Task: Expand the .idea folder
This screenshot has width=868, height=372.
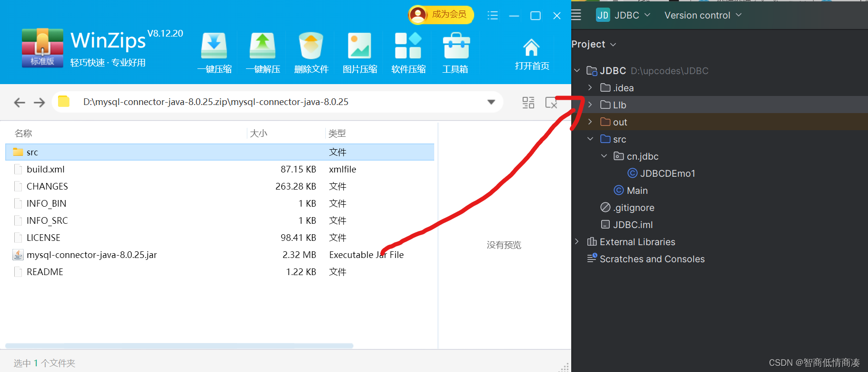Action: point(590,88)
